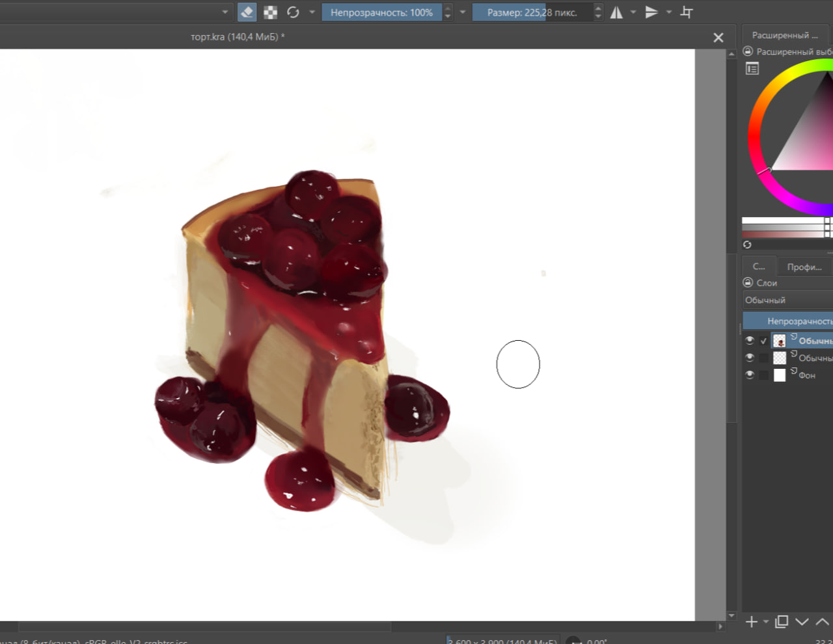The image size is (833, 644).
Task: Duplicate layer using the bottom panel icon
Action: tap(782, 622)
